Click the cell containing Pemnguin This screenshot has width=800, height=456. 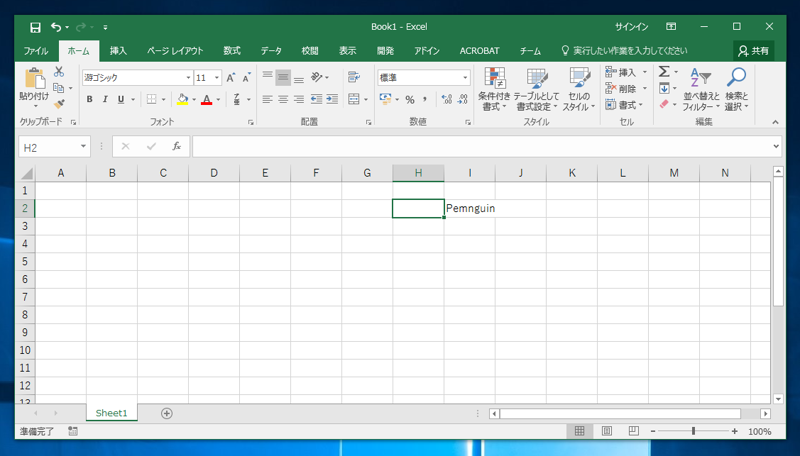[x=470, y=208]
